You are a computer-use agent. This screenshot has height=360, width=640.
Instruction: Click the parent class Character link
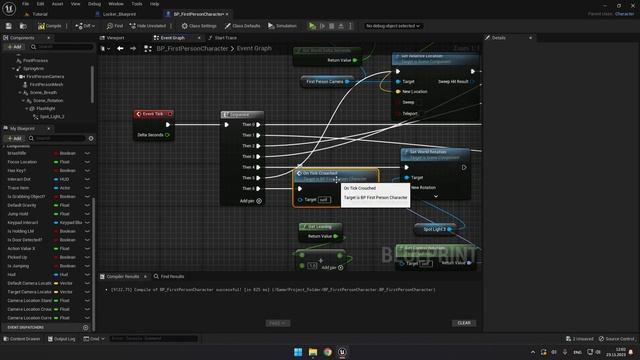[624, 14]
